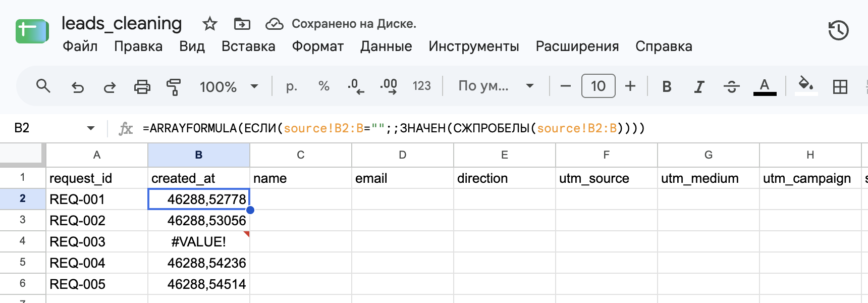Print the spreadsheet
The width and height of the screenshot is (868, 303).
pyautogui.click(x=142, y=87)
